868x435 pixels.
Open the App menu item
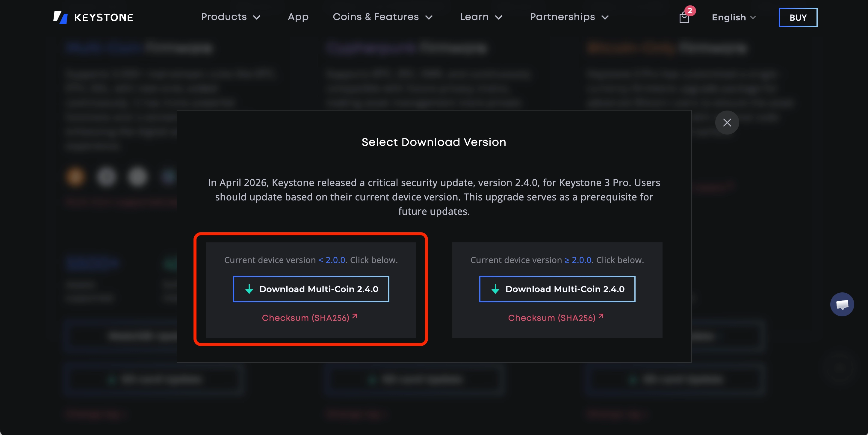point(298,17)
